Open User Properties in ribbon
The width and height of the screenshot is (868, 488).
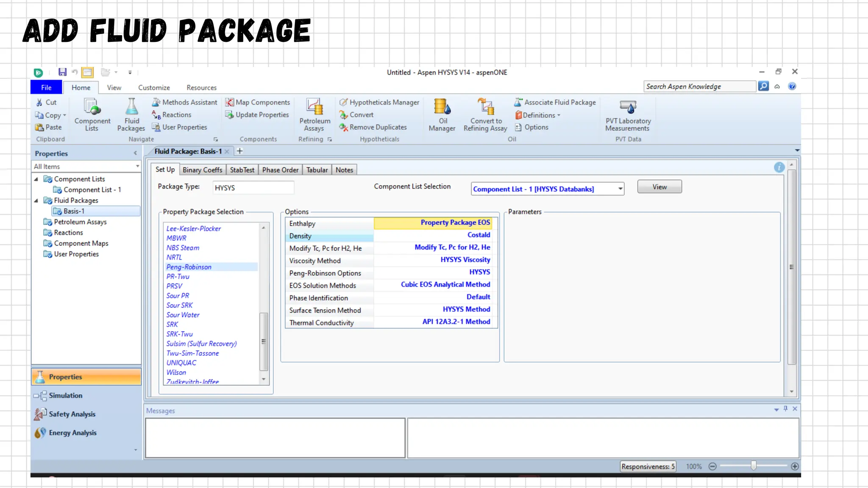coord(180,127)
